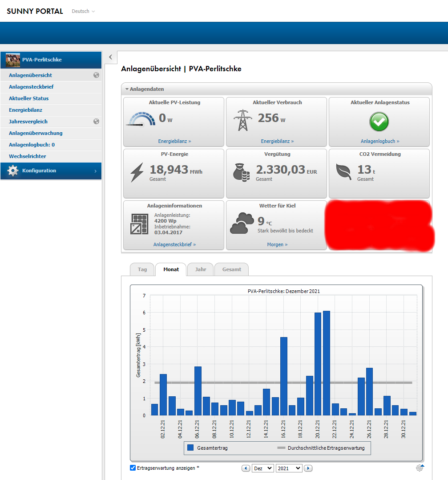Click the green checkmark status icon

coord(379,122)
